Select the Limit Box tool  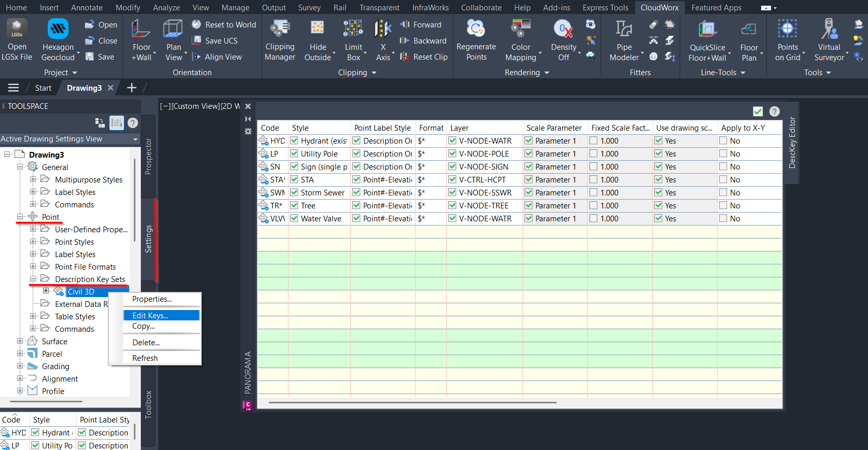pyautogui.click(x=353, y=40)
